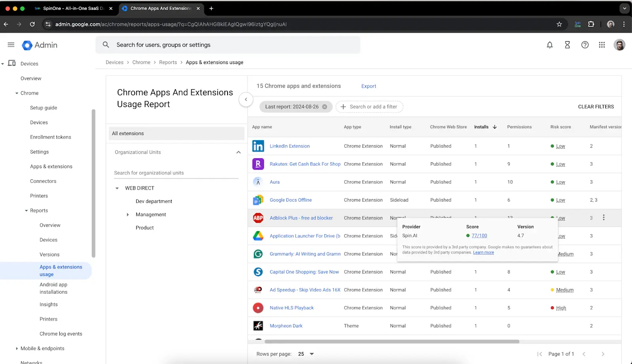
Task: Click the Export link
Action: (369, 86)
